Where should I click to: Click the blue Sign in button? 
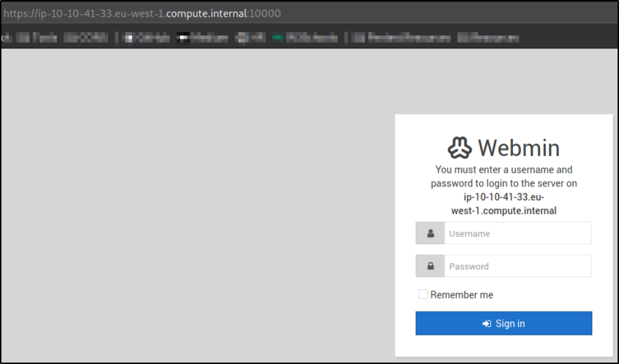(504, 323)
